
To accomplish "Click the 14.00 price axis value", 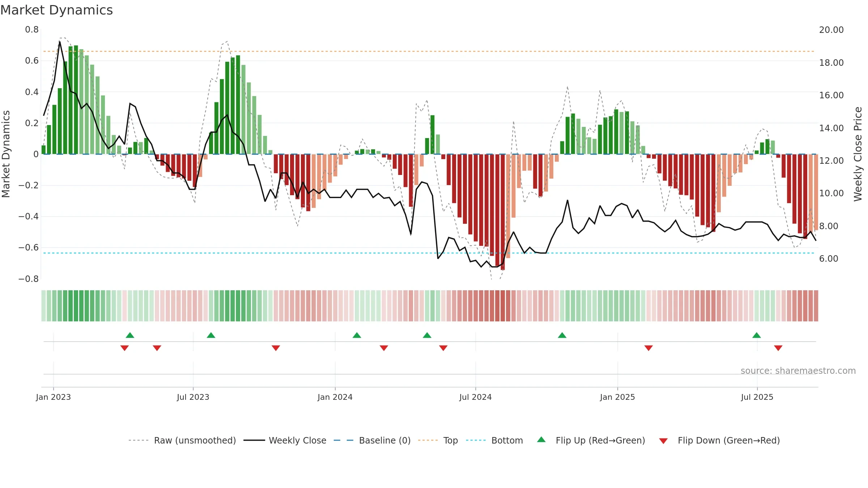I will coord(831,128).
